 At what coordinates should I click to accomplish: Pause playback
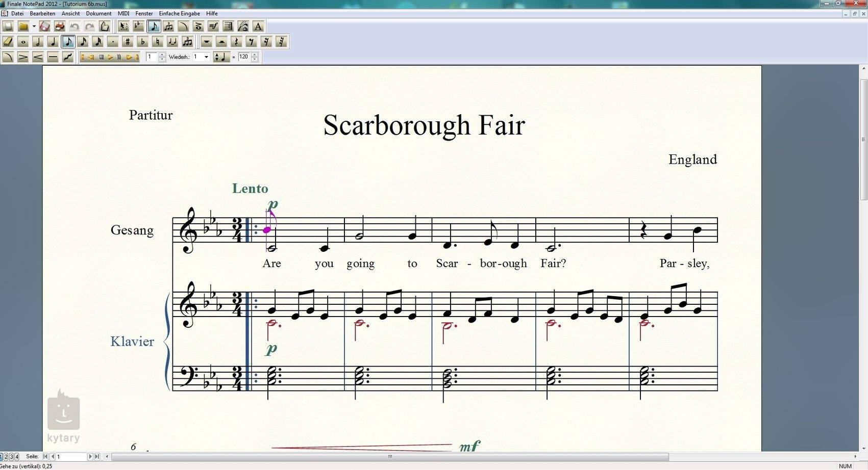tap(119, 57)
